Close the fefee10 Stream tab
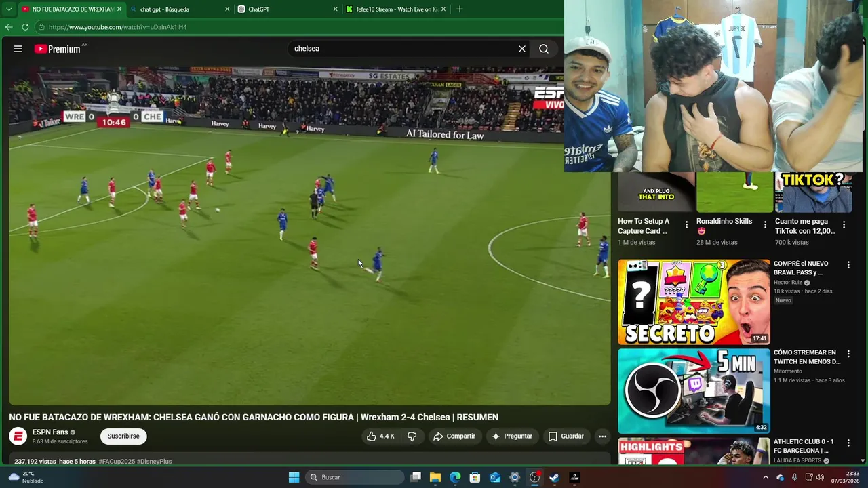The width and height of the screenshot is (868, 488). pyautogui.click(x=443, y=9)
